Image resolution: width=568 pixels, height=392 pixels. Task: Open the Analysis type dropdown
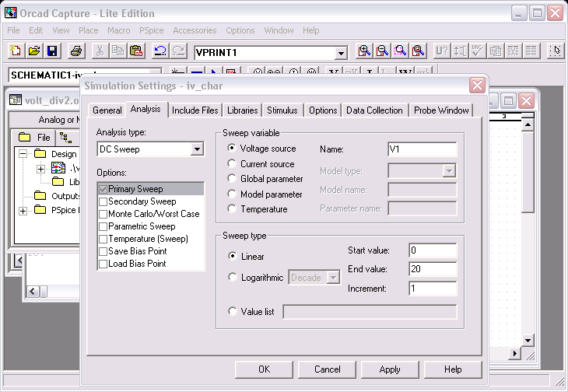pyautogui.click(x=197, y=149)
